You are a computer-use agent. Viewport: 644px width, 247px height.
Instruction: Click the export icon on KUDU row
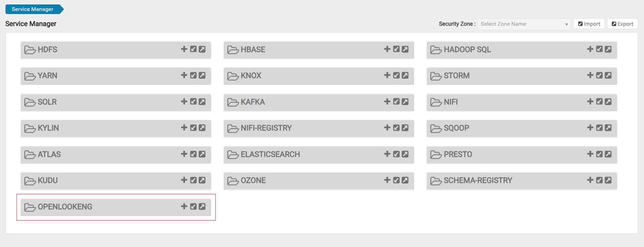202,180
